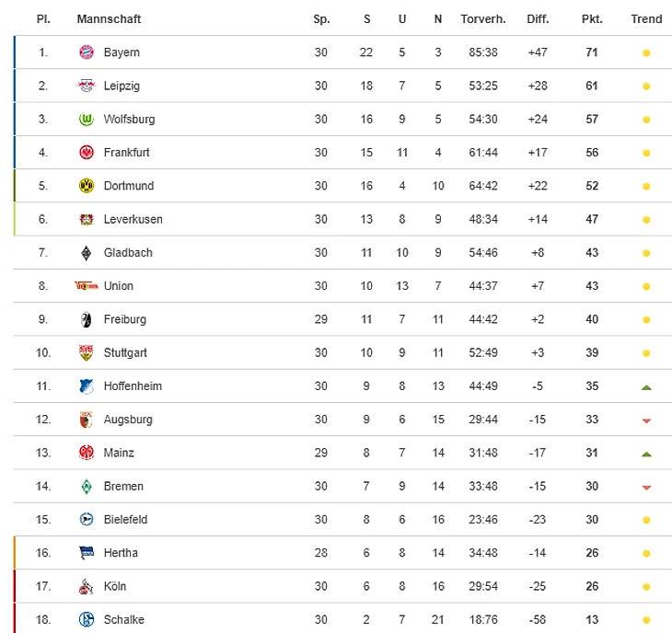
Task: Click the Bayern club logo
Action: [87, 52]
